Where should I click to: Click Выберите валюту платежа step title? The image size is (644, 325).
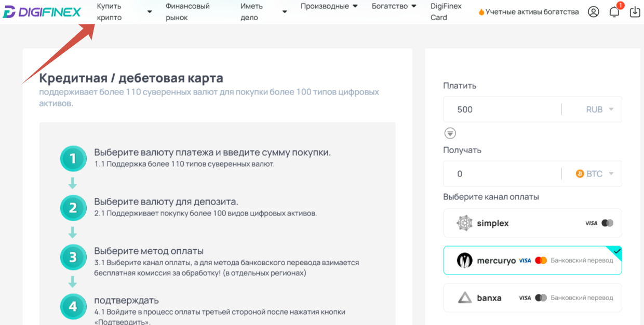(x=212, y=152)
